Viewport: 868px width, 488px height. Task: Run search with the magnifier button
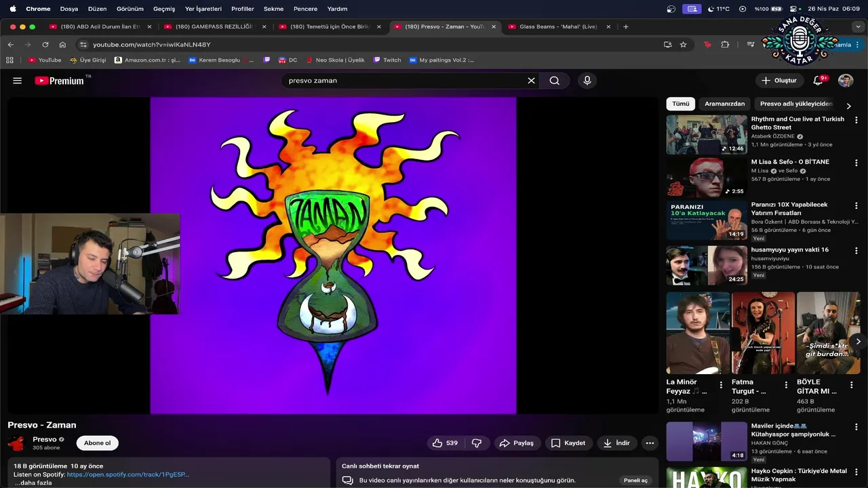click(555, 81)
